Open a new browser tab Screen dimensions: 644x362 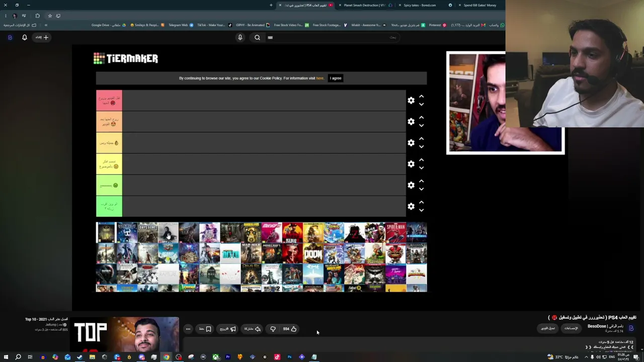[x=271, y=5]
